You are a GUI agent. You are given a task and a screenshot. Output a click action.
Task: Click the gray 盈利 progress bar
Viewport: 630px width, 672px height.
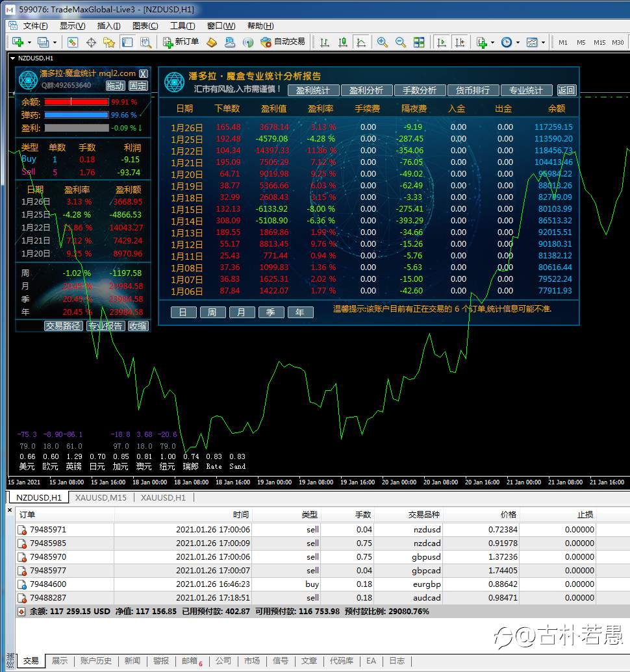pyautogui.click(x=76, y=128)
